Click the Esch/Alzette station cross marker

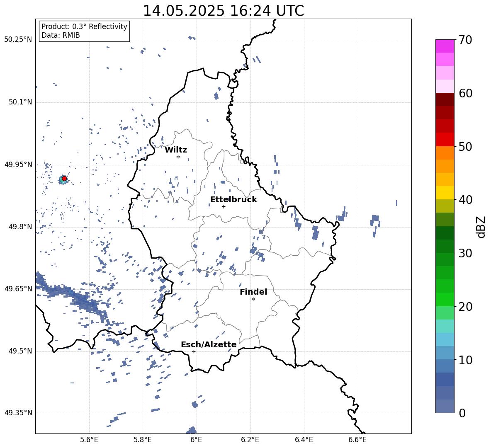[x=194, y=351]
